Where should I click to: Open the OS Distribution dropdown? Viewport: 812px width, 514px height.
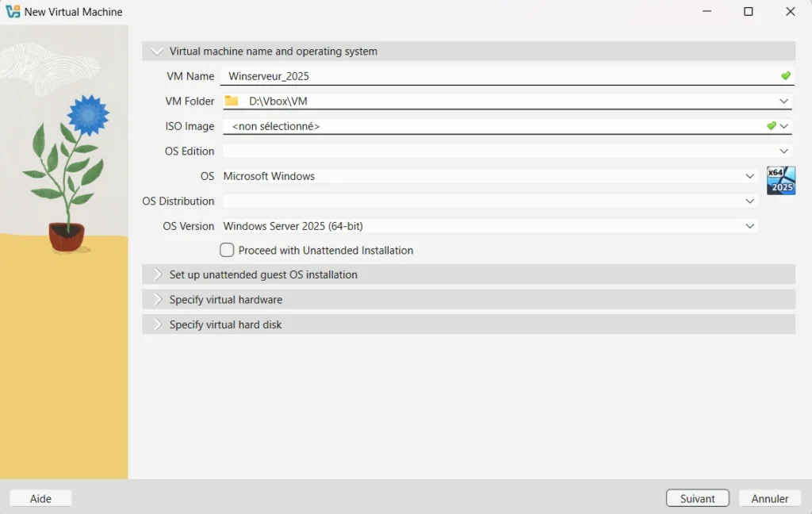tap(490, 201)
